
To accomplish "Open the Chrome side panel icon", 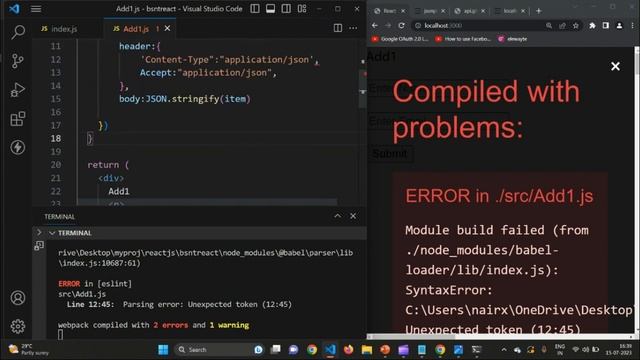I will [x=606, y=25].
